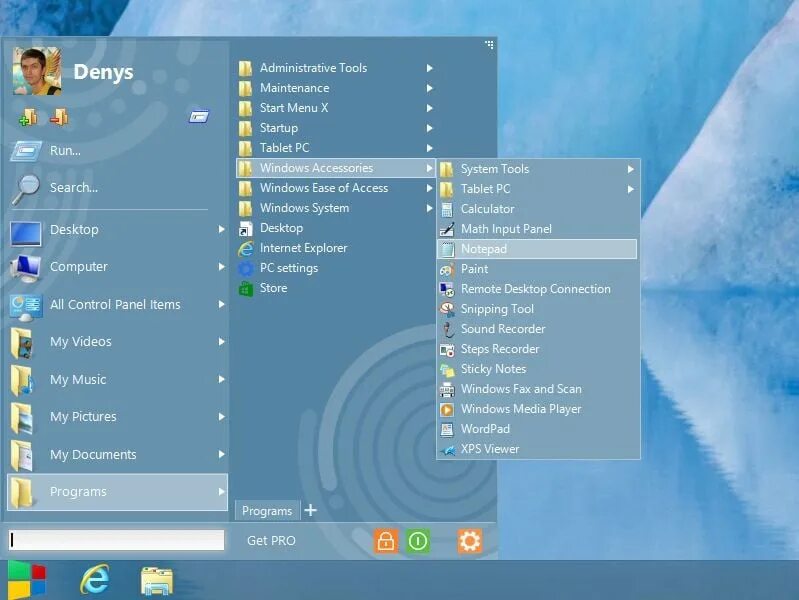The height and width of the screenshot is (600, 799).
Task: Click the Run... label
Action: click(65, 150)
